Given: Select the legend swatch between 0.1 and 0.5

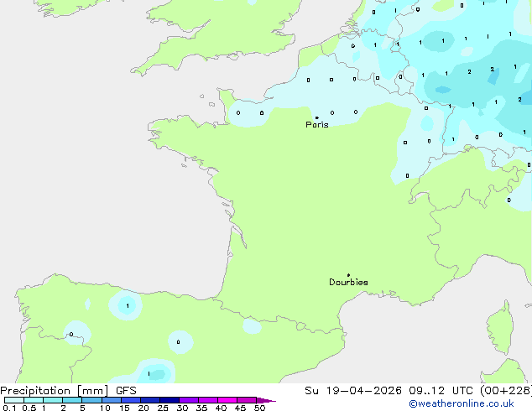Looking at the screenshot, I should [14, 400].
